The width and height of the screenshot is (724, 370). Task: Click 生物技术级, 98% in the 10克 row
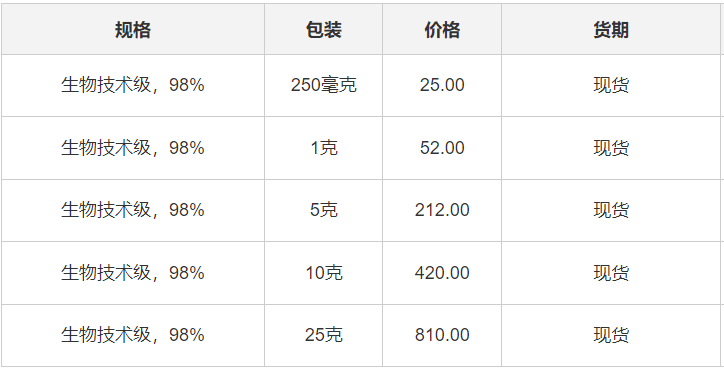[x=133, y=273]
